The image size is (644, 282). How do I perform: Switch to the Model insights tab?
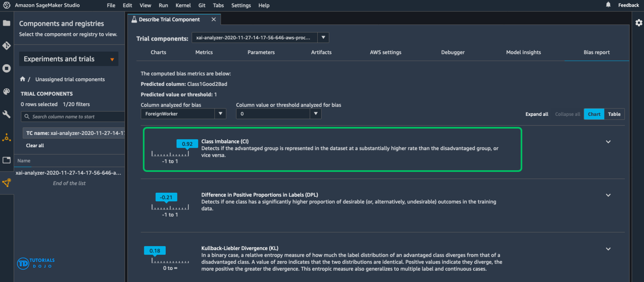pyautogui.click(x=523, y=52)
